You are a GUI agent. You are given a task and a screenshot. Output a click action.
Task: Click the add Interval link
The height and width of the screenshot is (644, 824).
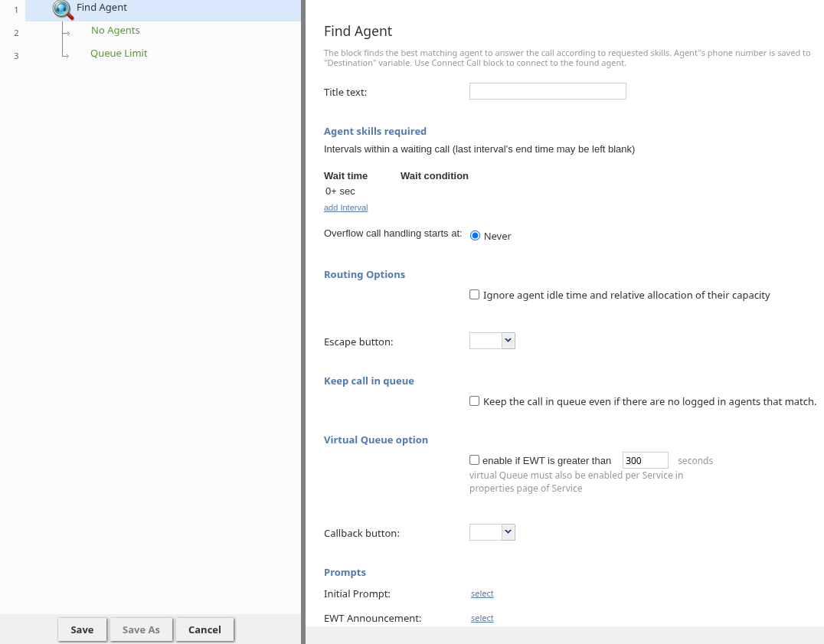(345, 208)
